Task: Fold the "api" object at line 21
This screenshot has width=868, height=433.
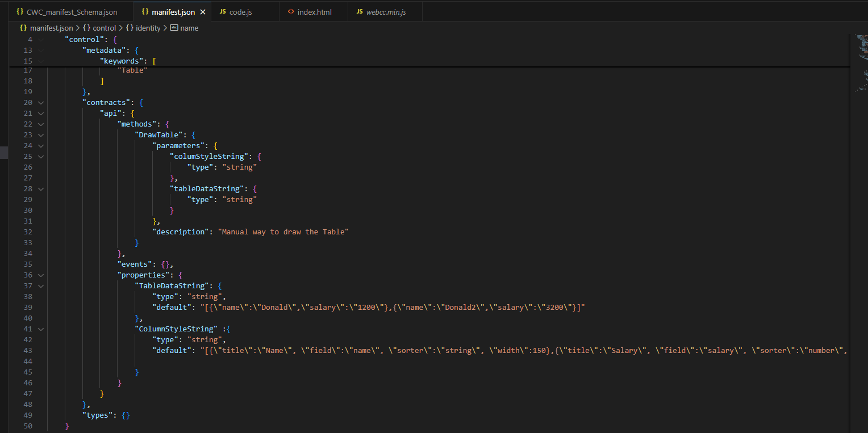Action: (40, 113)
